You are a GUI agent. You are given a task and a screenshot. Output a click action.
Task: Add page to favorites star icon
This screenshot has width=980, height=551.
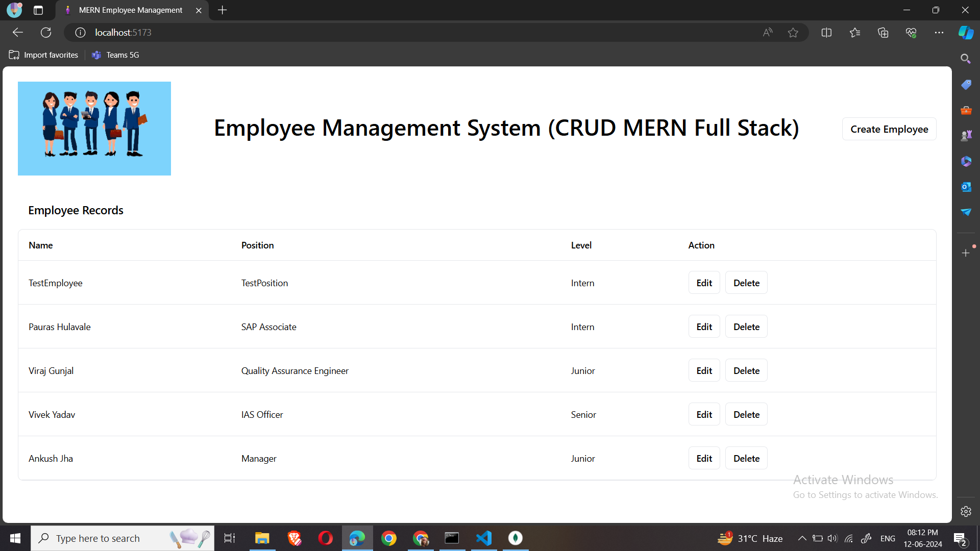pos(793,33)
